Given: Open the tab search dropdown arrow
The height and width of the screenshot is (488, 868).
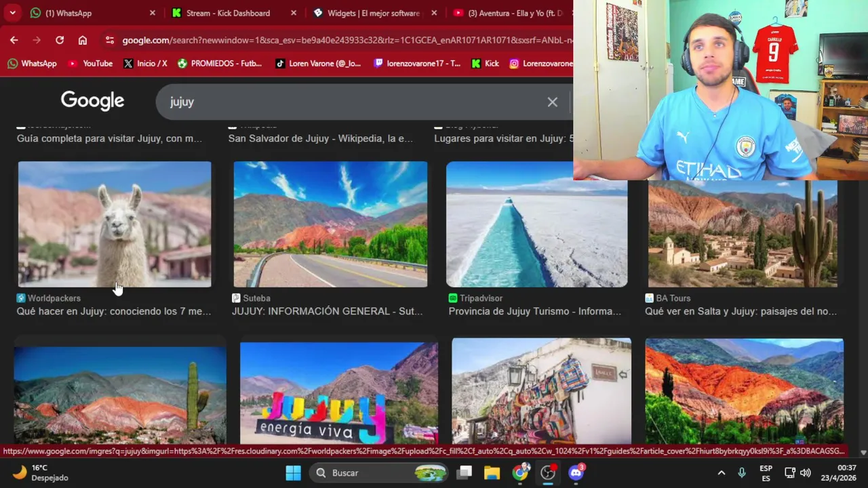Looking at the screenshot, I should 12,13.
